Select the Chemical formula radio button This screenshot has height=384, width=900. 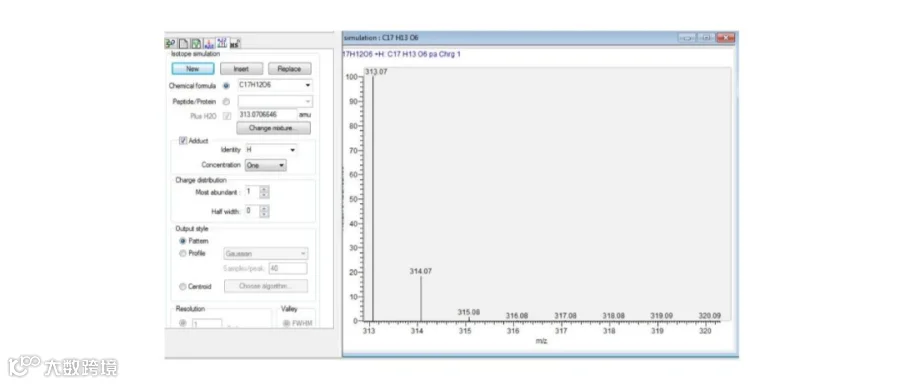tap(226, 86)
